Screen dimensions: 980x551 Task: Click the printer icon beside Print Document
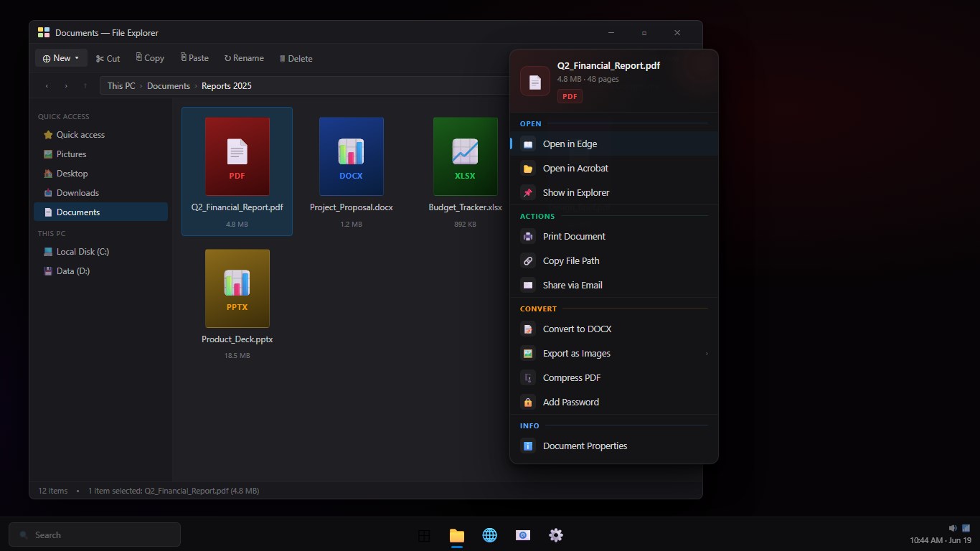(528, 237)
